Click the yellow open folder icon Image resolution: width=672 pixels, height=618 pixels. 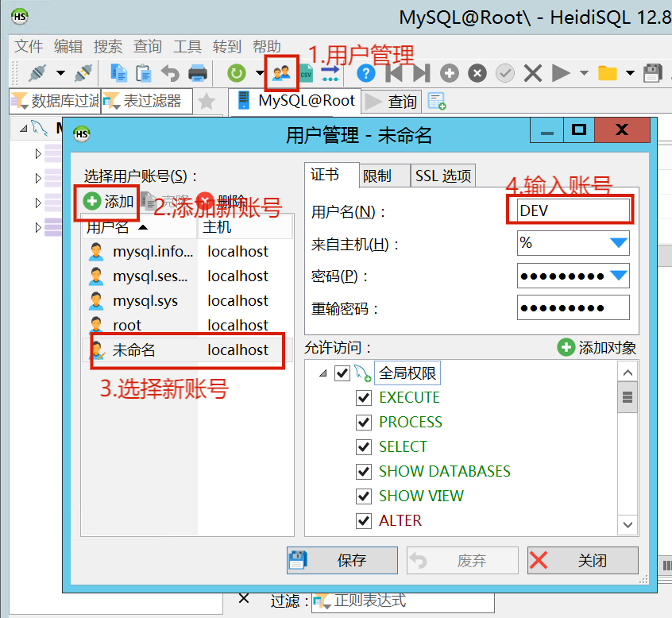(608, 73)
